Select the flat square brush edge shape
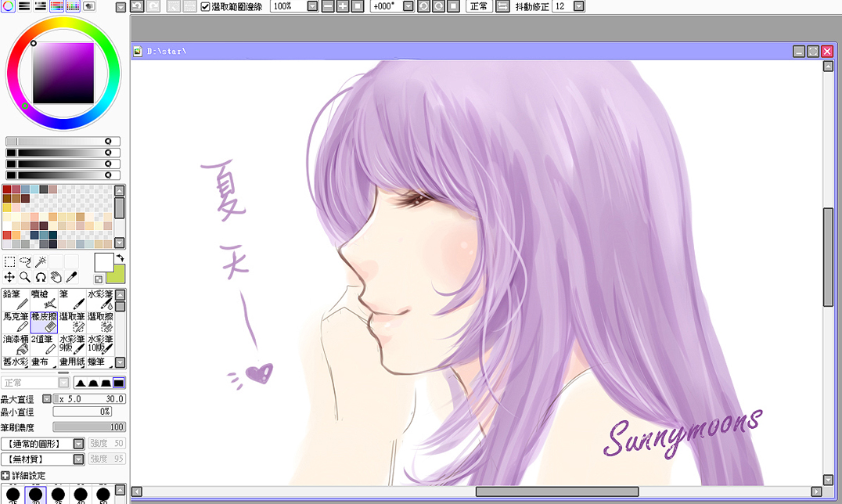The width and height of the screenshot is (842, 504). click(119, 383)
